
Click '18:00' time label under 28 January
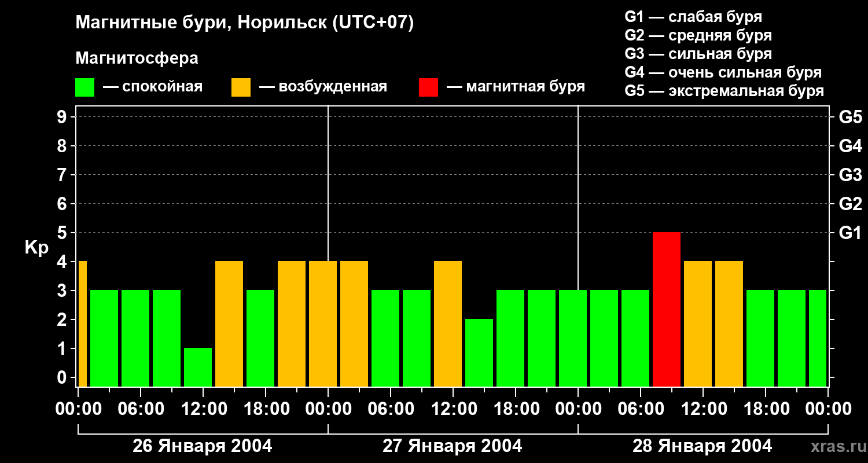click(x=766, y=409)
